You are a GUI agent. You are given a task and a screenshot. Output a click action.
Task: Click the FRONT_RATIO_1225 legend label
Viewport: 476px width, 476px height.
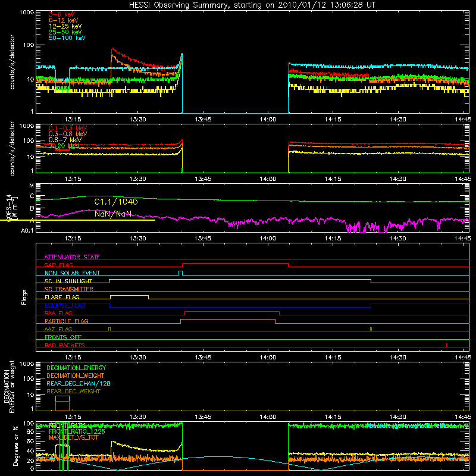click(77, 432)
